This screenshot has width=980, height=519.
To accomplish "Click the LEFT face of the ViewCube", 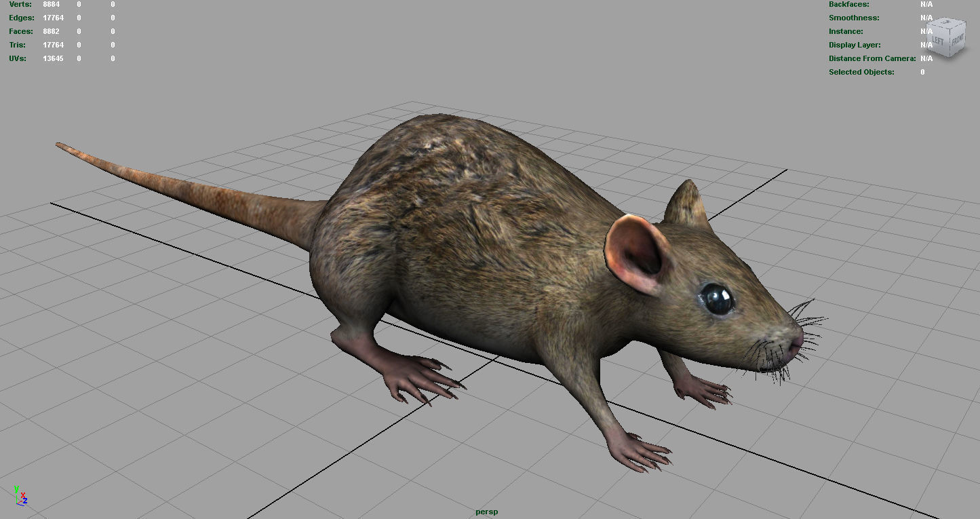I will pyautogui.click(x=938, y=41).
